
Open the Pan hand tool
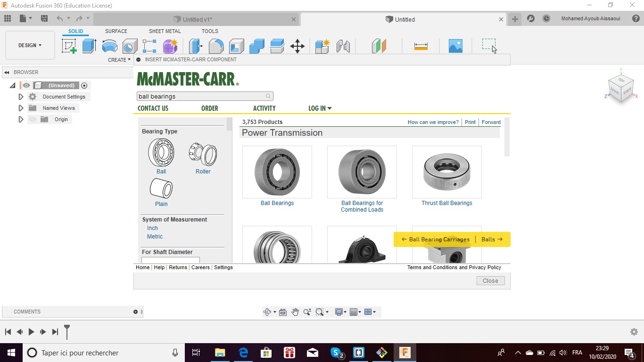pos(295,312)
